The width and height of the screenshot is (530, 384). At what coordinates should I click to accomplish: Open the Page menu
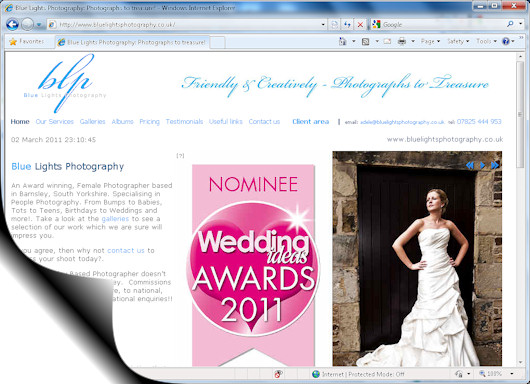(430, 41)
